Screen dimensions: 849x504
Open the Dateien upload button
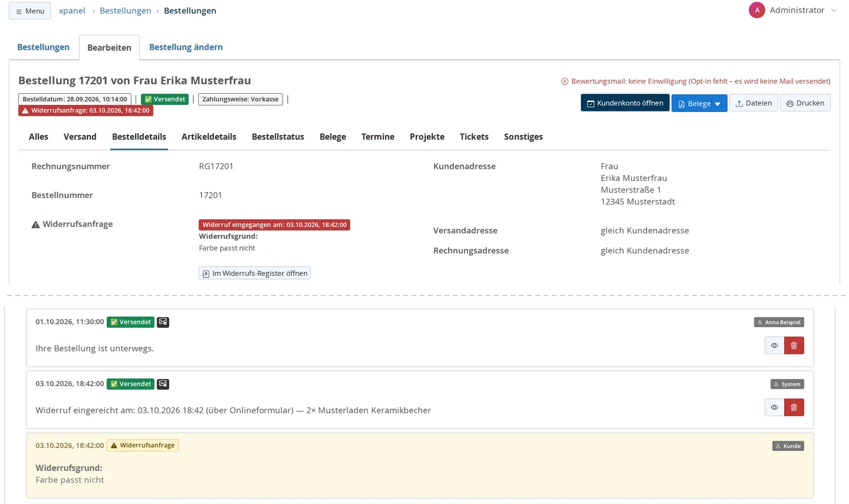click(753, 103)
